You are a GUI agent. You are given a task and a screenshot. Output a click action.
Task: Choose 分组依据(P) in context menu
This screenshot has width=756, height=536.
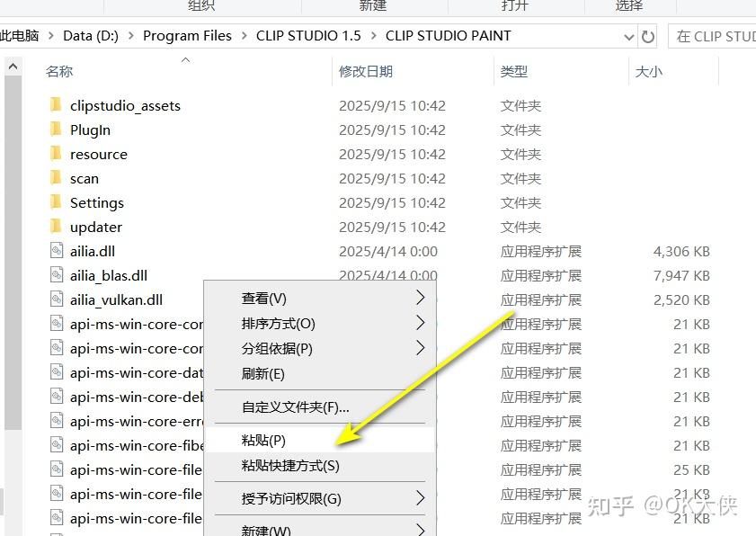320,348
